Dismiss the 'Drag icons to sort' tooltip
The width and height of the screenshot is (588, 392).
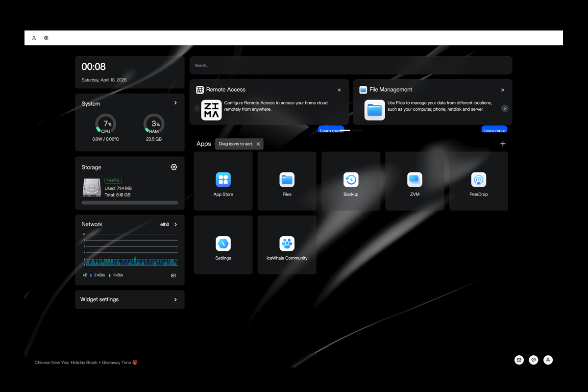click(x=258, y=144)
